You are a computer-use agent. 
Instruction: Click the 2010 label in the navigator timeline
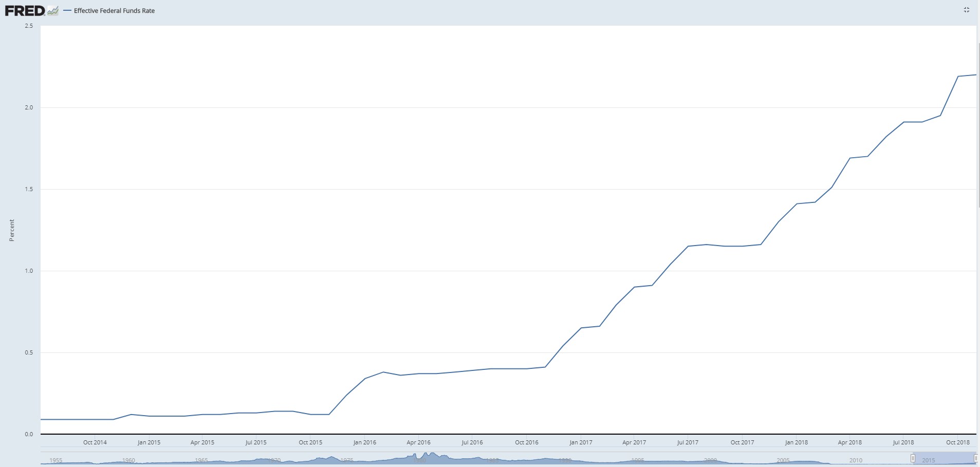pos(856,460)
